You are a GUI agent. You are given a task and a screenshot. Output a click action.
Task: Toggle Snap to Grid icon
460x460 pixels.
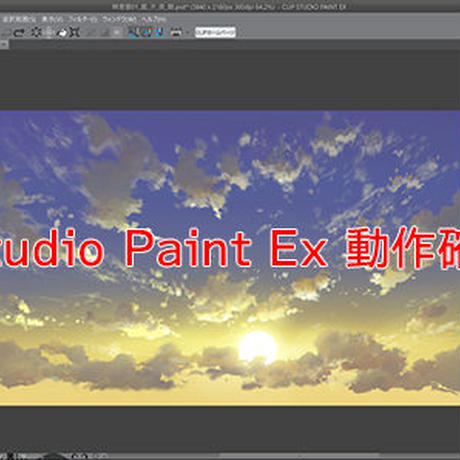(159, 32)
